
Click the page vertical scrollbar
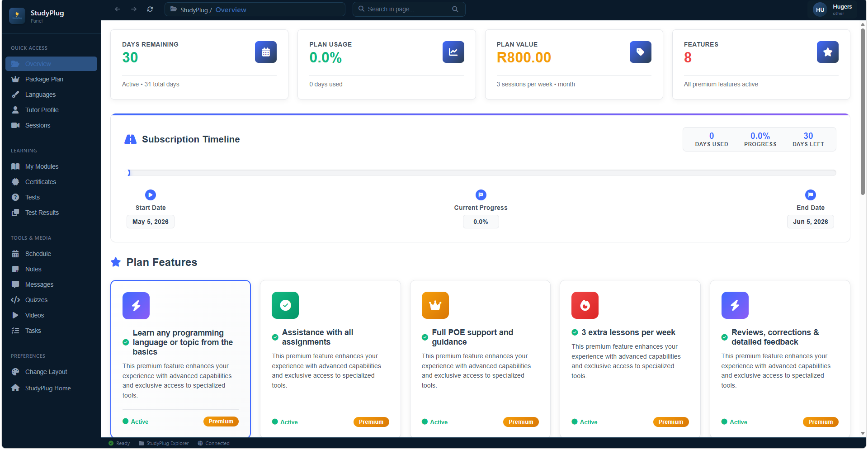click(x=863, y=112)
